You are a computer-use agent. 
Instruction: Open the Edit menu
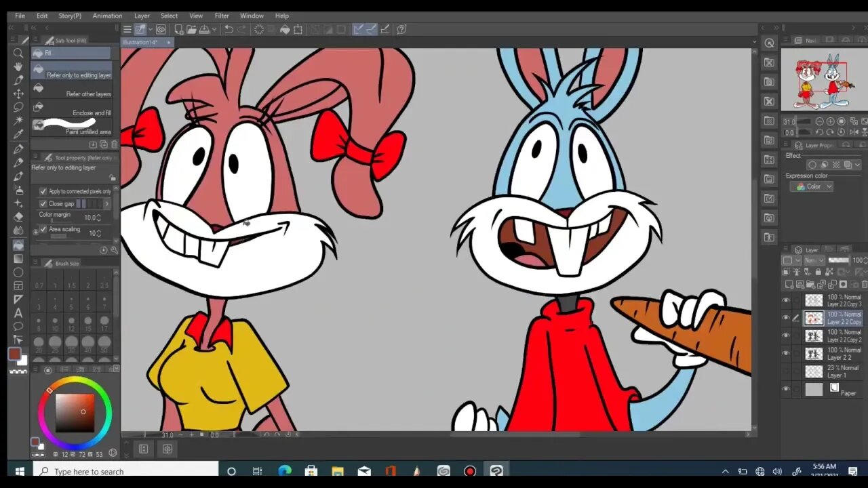tap(42, 16)
